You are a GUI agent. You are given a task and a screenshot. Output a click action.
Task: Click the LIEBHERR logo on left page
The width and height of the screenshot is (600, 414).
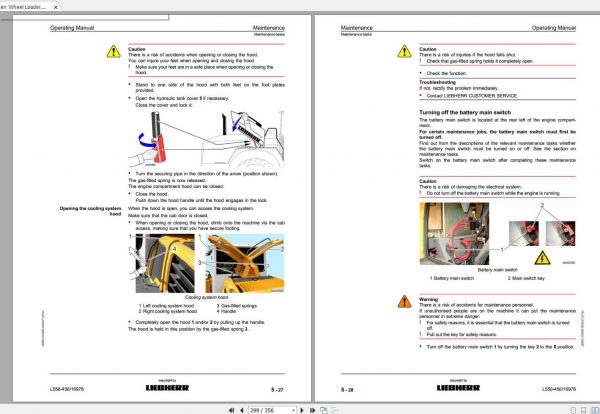pos(167,388)
